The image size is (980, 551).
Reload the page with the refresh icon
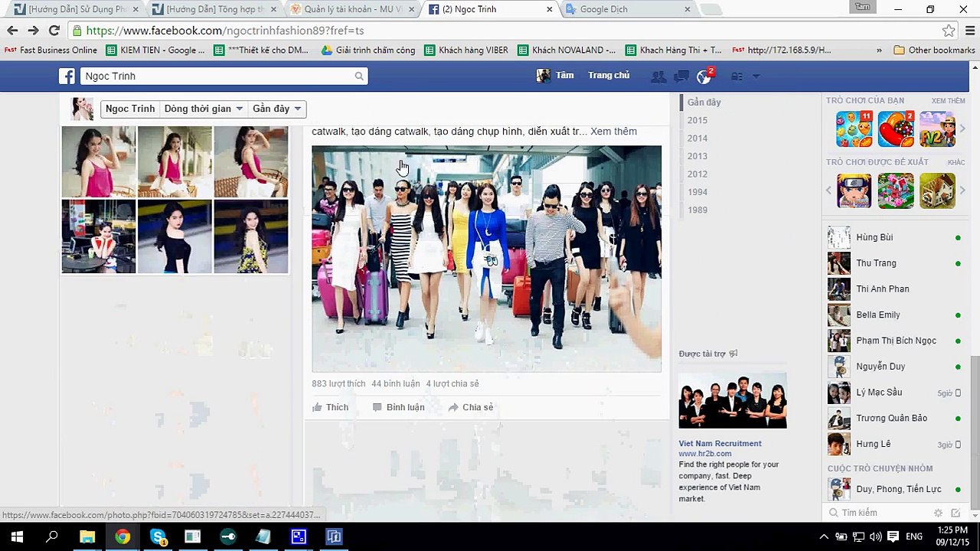click(54, 31)
